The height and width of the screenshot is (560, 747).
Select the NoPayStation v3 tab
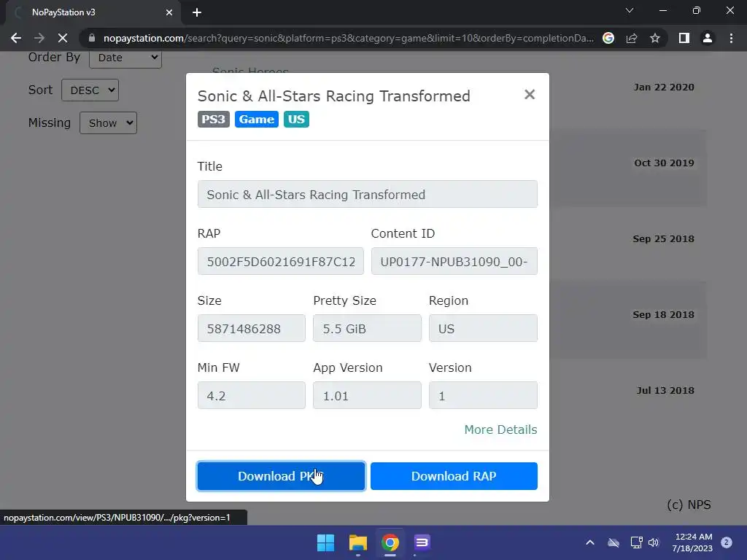click(x=93, y=12)
